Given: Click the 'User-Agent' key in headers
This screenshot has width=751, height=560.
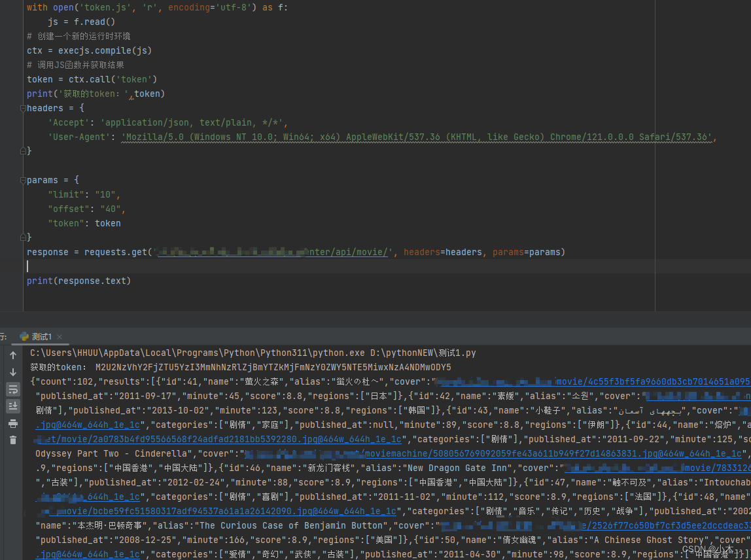Looking at the screenshot, I should 79,137.
